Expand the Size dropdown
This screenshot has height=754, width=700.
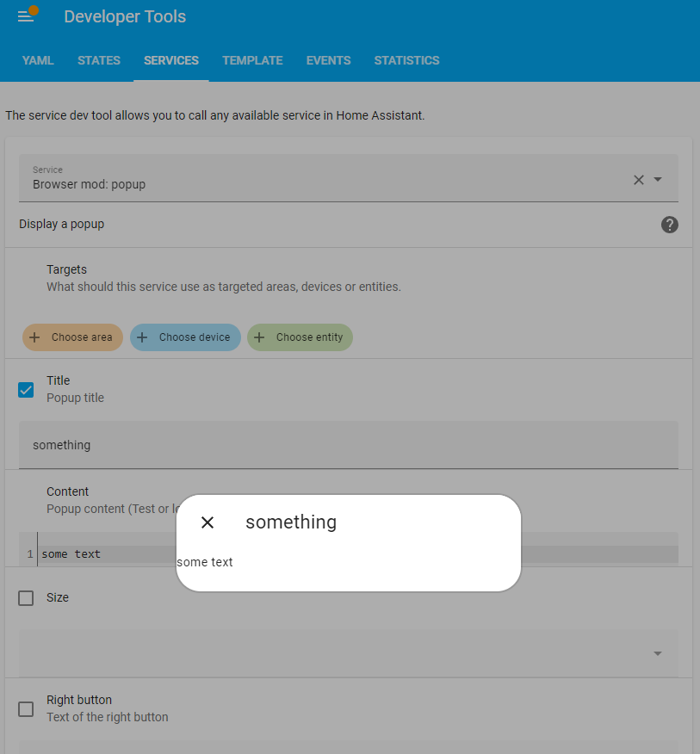[x=657, y=653]
